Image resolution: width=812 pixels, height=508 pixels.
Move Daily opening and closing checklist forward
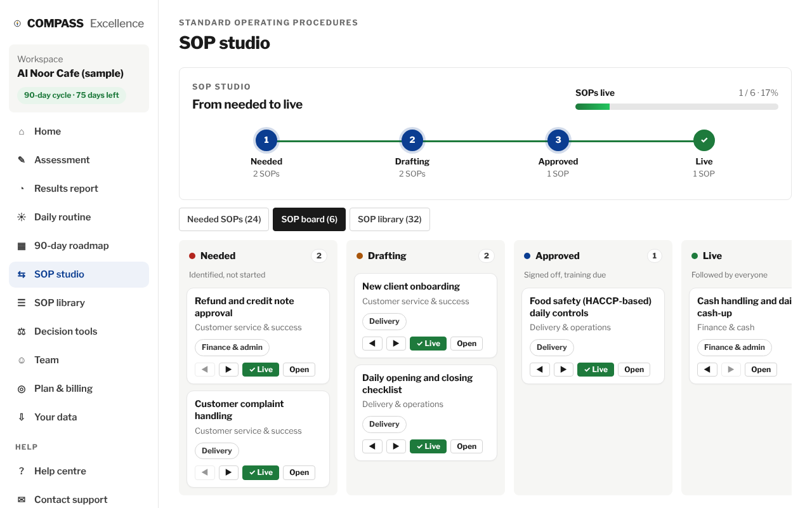396,446
